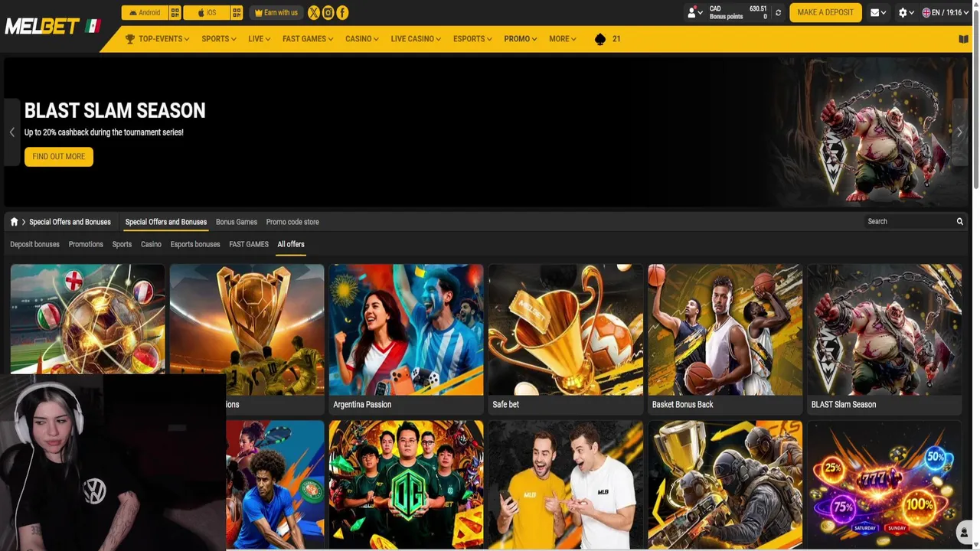The height and width of the screenshot is (551, 980).
Task: Open the settings gear dropdown
Action: pos(906,12)
